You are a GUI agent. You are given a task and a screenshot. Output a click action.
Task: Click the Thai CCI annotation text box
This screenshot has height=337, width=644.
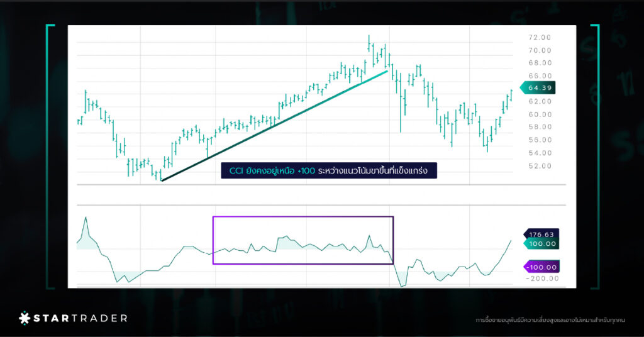[x=328, y=170]
